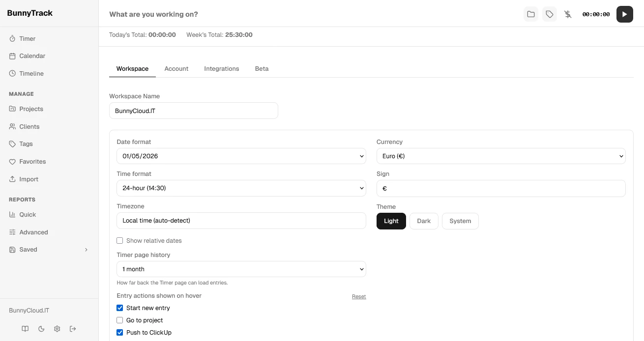Open the Timer page history dropdown
Screen dimensions: 644x341
241,269
